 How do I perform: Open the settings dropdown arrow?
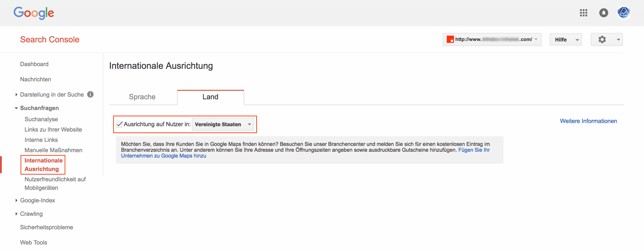pyautogui.click(x=618, y=40)
